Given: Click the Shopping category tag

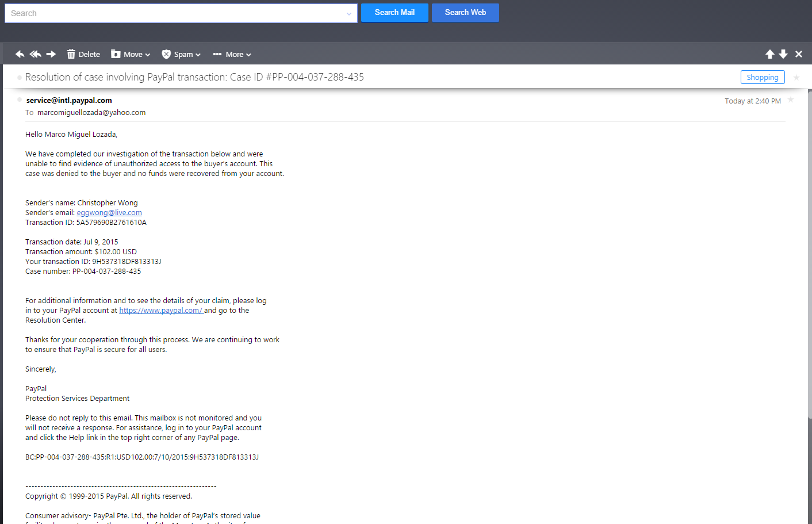Looking at the screenshot, I should 763,77.
